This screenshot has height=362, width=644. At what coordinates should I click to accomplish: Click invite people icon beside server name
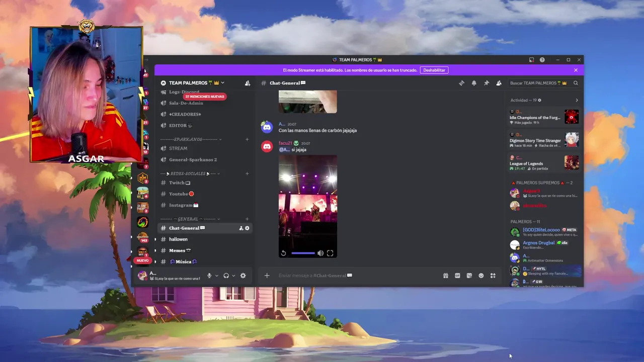(247, 83)
